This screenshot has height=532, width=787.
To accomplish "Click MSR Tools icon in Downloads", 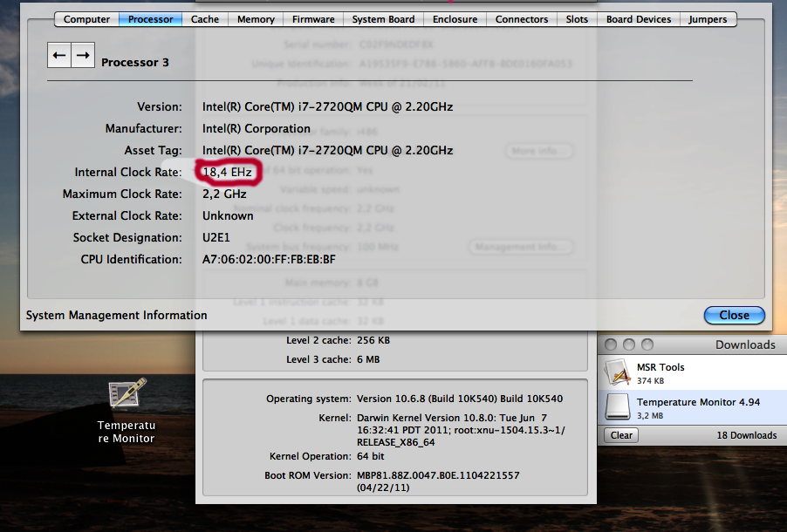I will pos(618,372).
